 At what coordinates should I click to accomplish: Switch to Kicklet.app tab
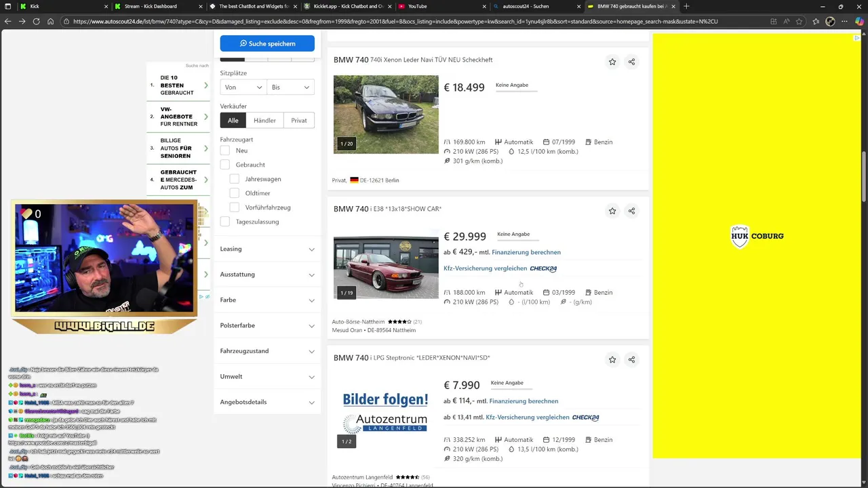348,6
